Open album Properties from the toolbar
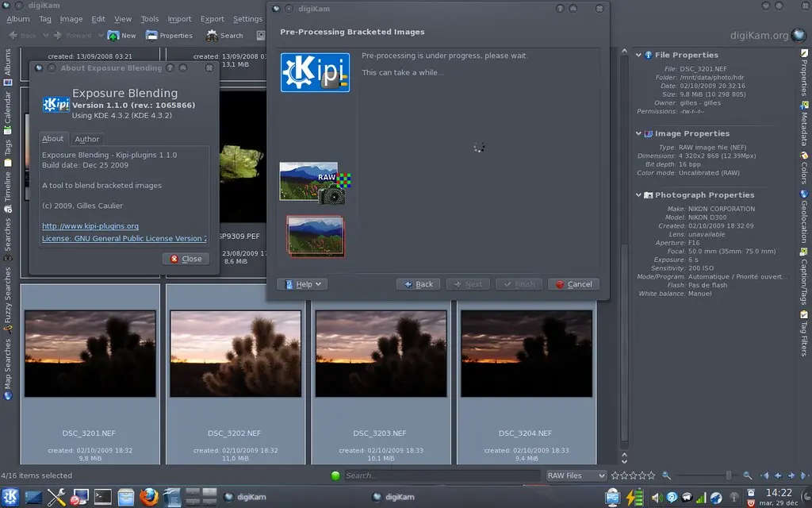The width and height of the screenshot is (812, 508). point(169,35)
